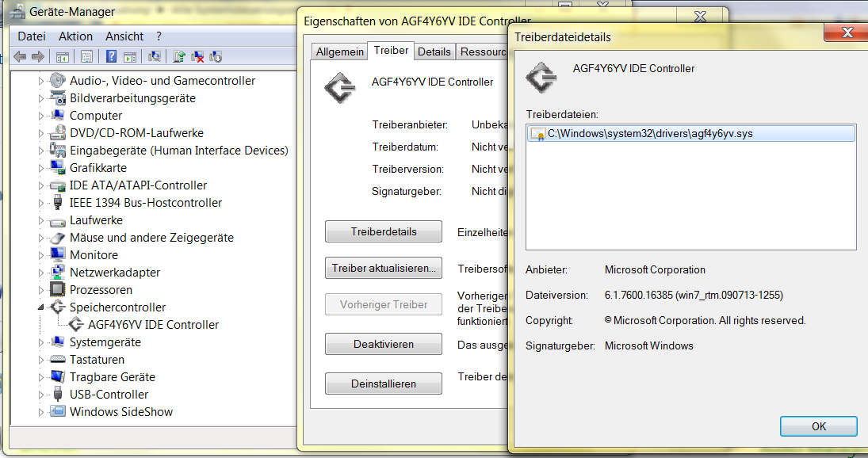This screenshot has height=458, width=868.
Task: Expand the Laufwerke node
Action: tap(41, 220)
